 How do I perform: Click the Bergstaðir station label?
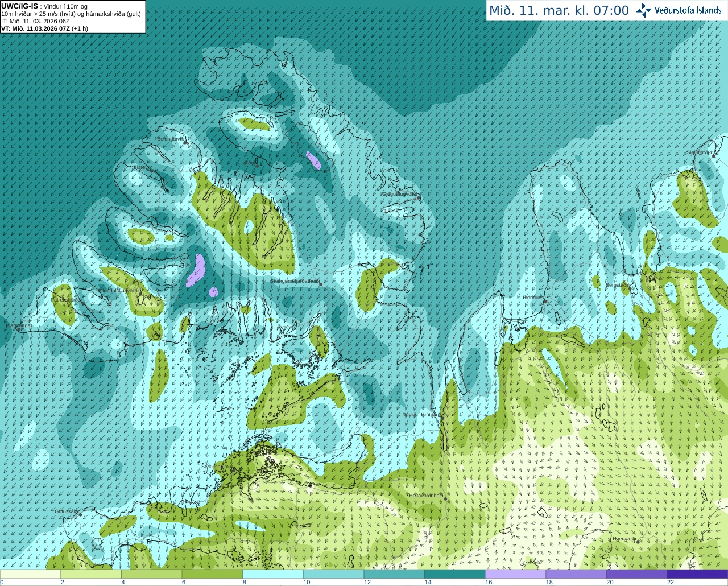coord(617,285)
